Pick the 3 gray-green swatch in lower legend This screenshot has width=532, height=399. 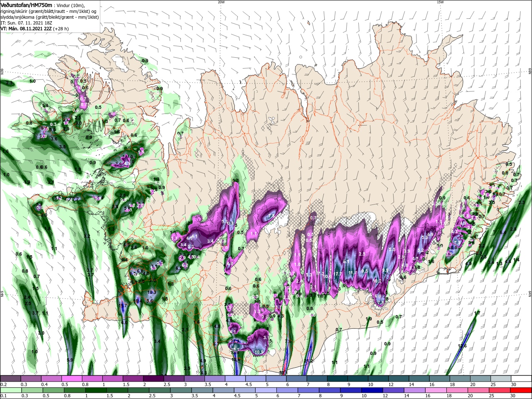(x=180, y=390)
